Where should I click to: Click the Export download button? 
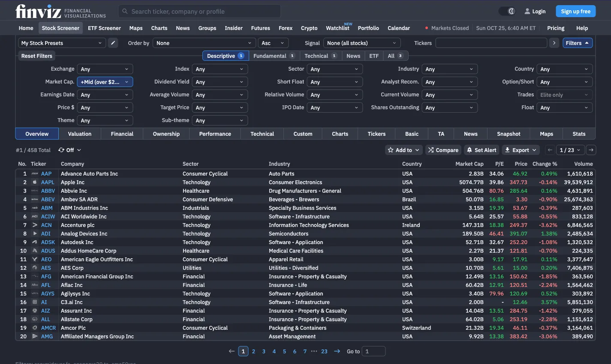(x=521, y=150)
